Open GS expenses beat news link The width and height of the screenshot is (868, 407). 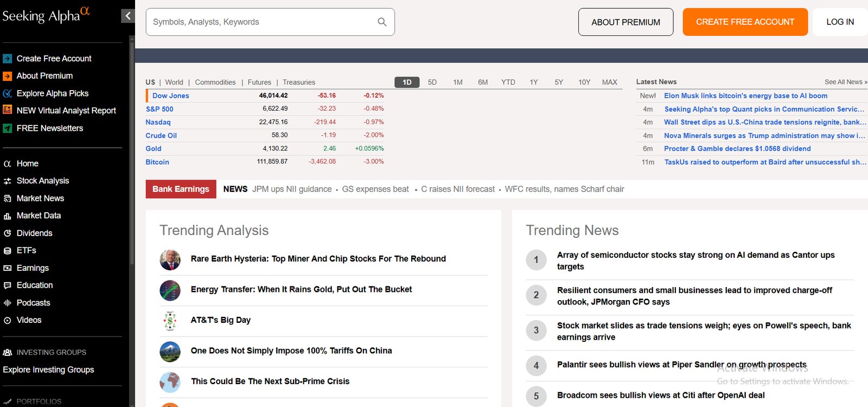(x=375, y=189)
